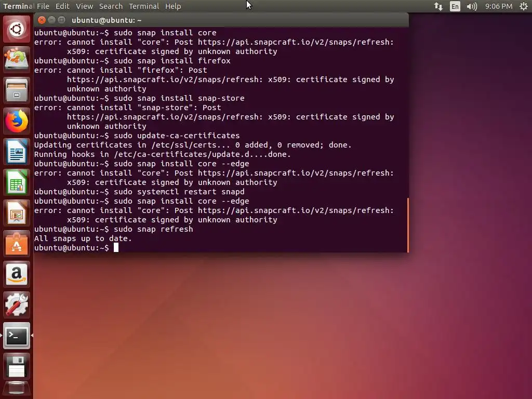Viewport: 532px width, 399px height.
Task: Click the 'Running hooks in /etc/ca-certificates' line
Action: point(163,154)
